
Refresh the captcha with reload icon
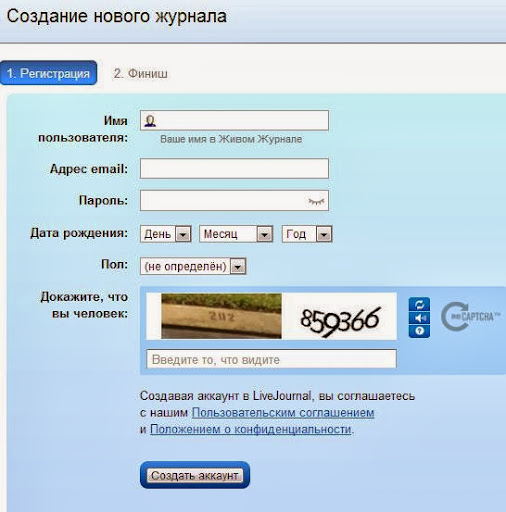tap(419, 304)
